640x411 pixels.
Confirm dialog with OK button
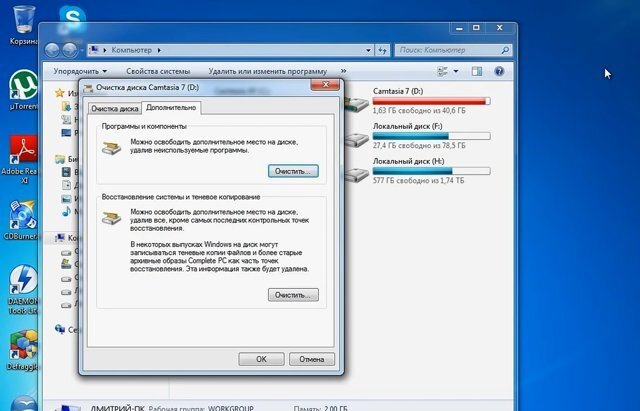tap(261, 359)
